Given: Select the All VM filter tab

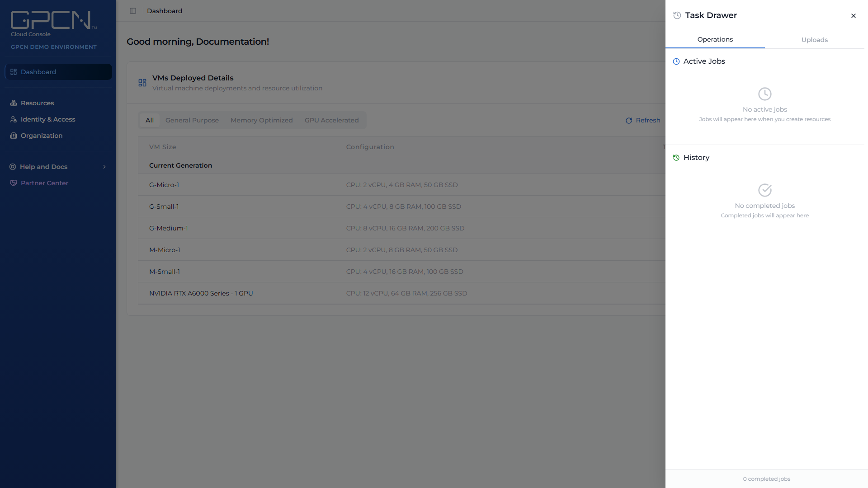Looking at the screenshot, I should [x=150, y=120].
